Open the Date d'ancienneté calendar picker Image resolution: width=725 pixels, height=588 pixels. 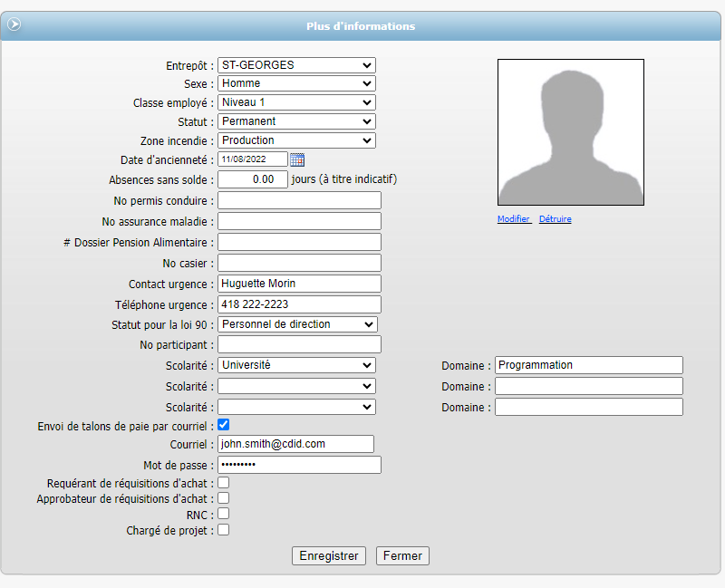[297, 159]
